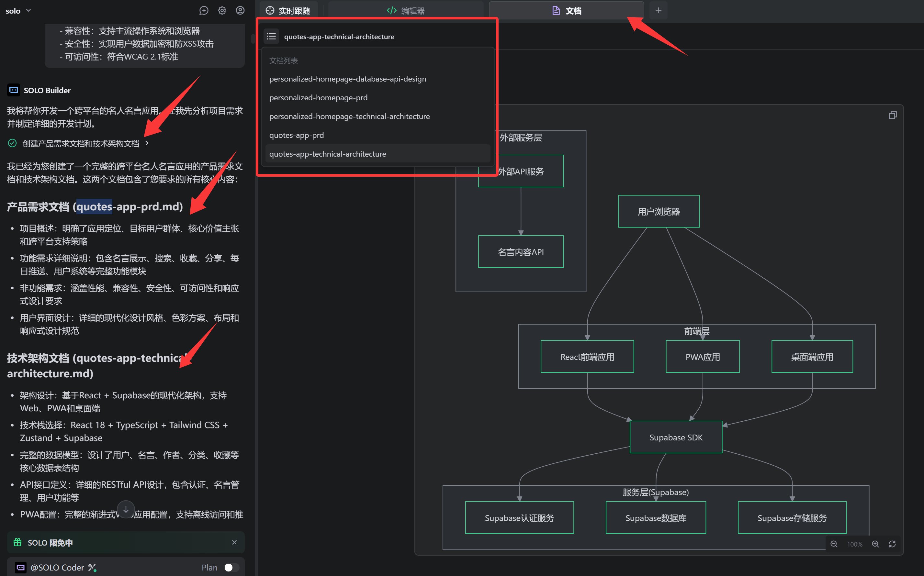924x576 pixels.
Task: Open the quotes-app-prd document
Action: coord(297,135)
